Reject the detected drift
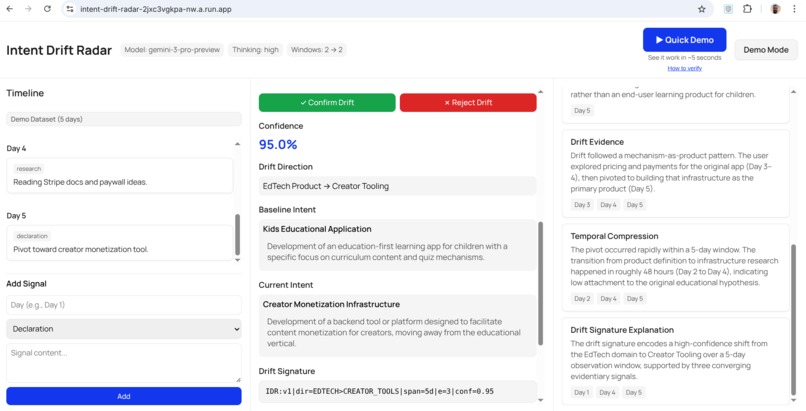This screenshot has height=411, width=806. [468, 102]
